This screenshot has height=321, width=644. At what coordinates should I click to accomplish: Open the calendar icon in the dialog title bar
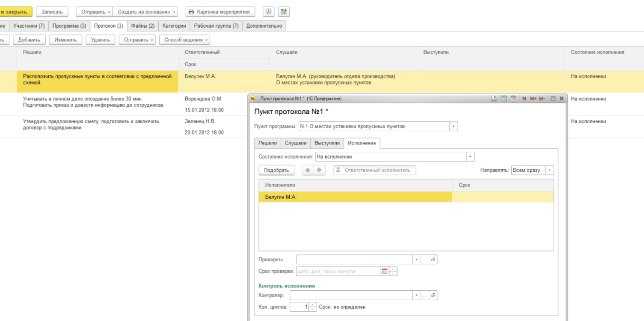tap(513, 98)
